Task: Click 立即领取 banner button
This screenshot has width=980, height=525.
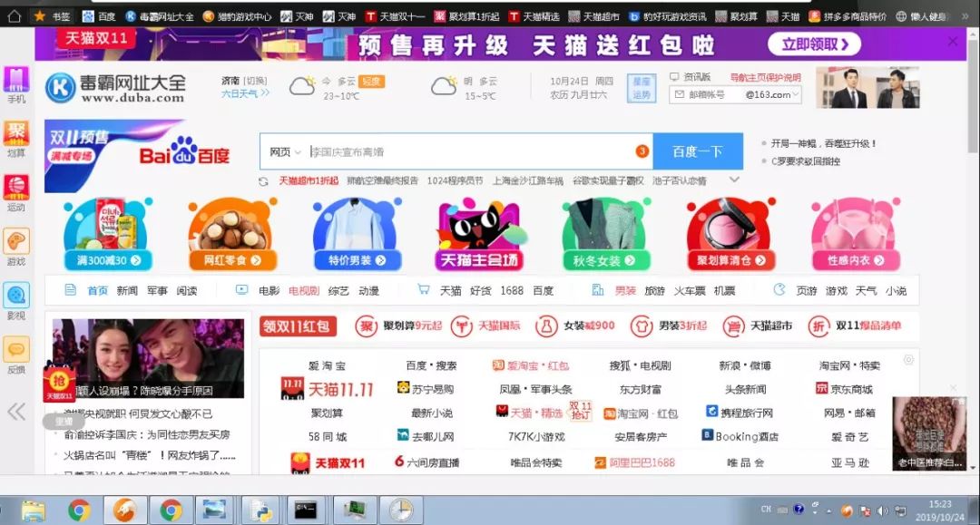Action: coord(814,44)
